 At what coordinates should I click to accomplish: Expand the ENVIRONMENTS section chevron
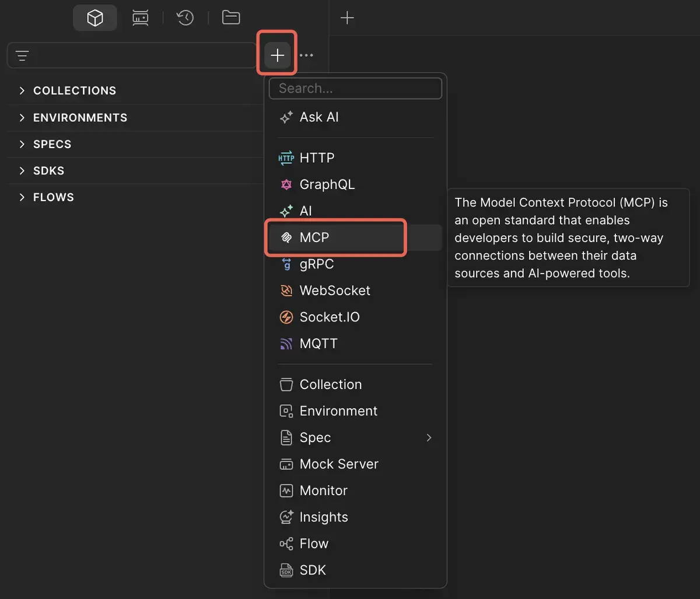22,117
